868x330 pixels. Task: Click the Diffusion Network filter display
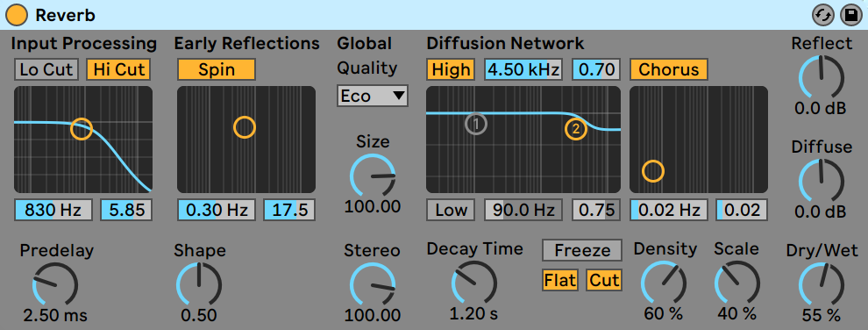point(523,139)
